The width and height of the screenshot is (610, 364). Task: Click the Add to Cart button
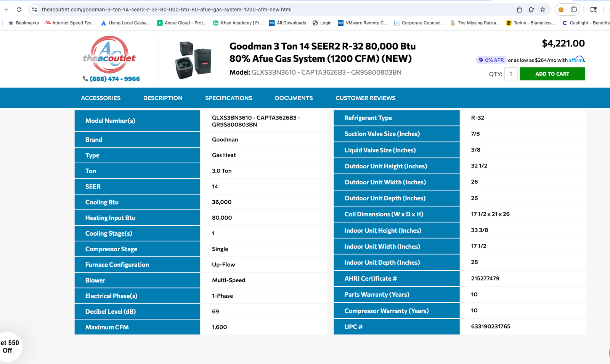552,74
